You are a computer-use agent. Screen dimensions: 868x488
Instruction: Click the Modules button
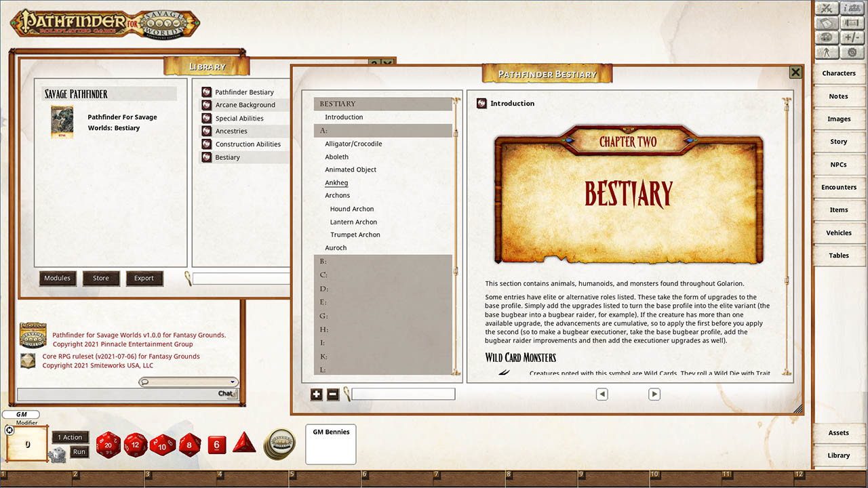point(57,278)
